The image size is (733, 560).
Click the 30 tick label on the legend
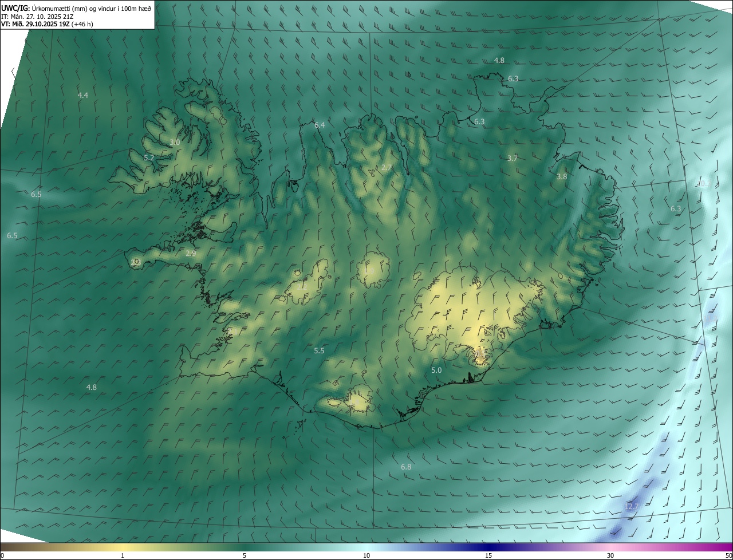610,555
